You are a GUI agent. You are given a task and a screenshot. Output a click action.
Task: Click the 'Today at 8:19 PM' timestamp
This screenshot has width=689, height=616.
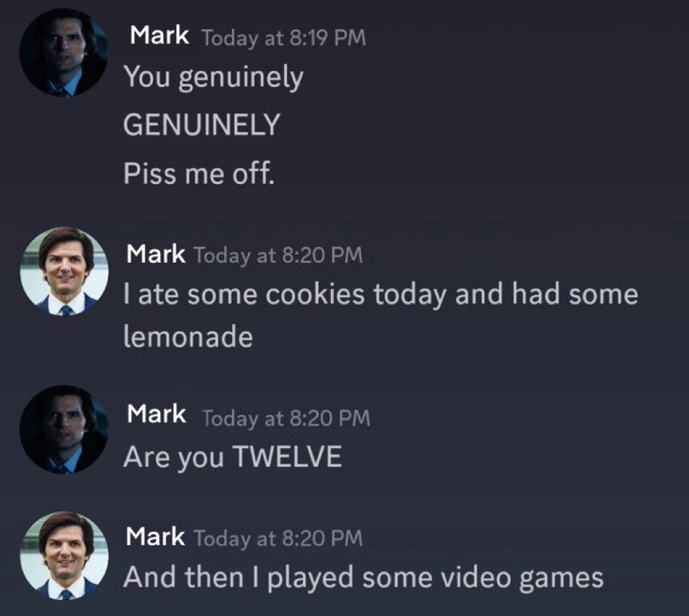tap(284, 37)
